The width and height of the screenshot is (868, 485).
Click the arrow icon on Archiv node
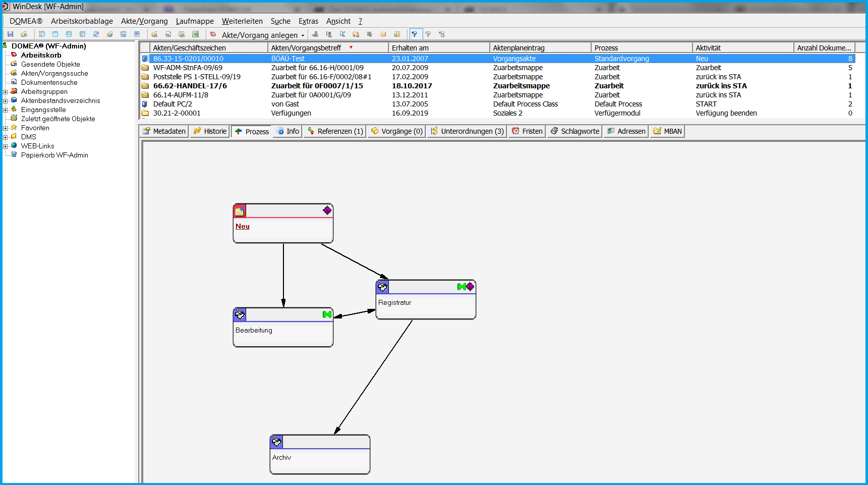coord(277,442)
